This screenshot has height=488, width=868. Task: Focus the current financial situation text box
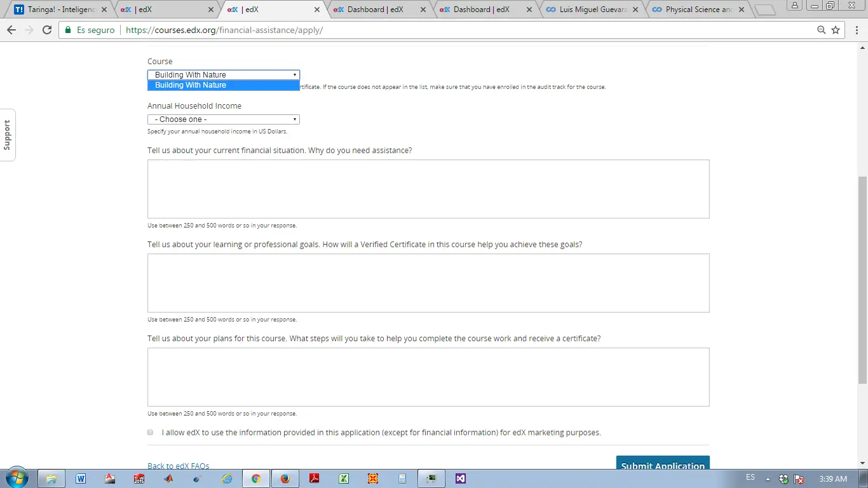click(428, 189)
